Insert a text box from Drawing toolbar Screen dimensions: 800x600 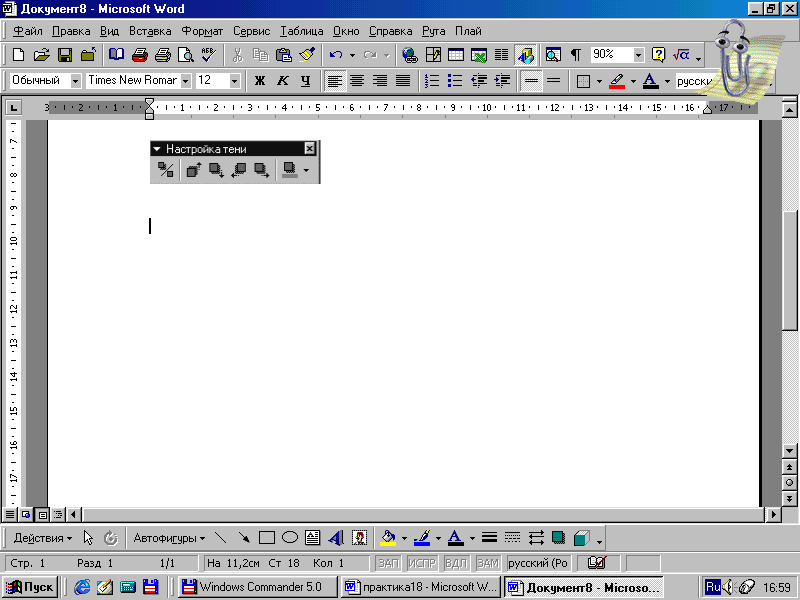click(312, 538)
